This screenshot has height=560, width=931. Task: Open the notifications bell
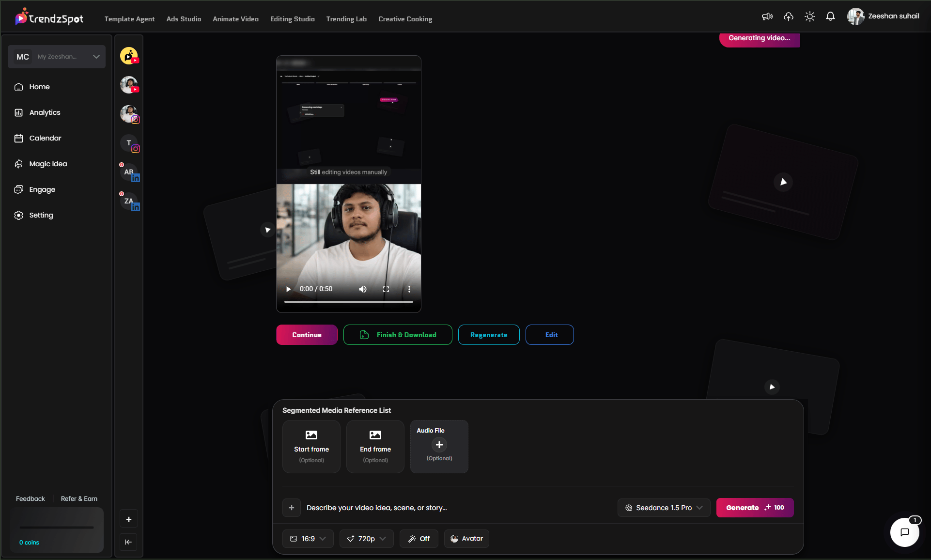830,16
